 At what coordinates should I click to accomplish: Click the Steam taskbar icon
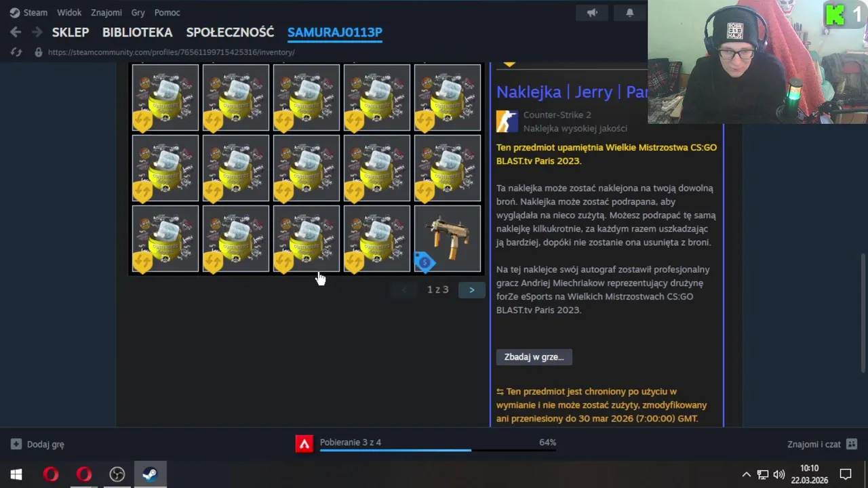(x=150, y=474)
